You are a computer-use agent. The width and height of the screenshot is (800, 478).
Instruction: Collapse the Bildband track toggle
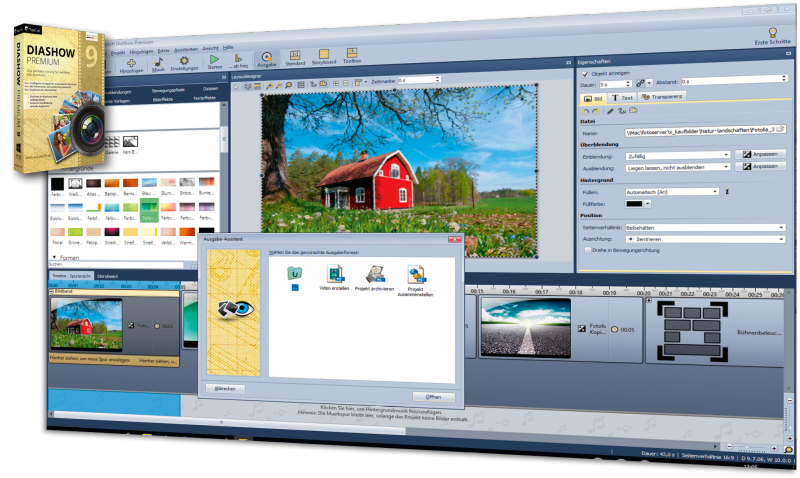[52, 291]
